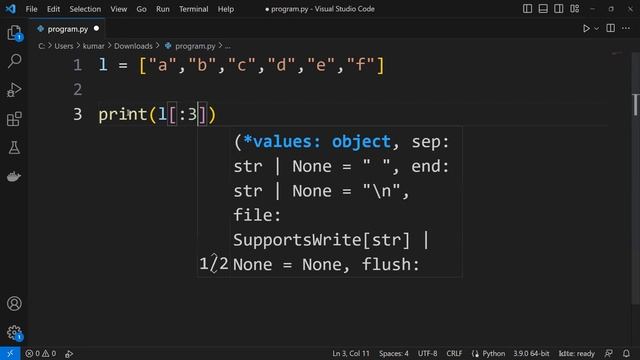Click the *values: object parameter hint
Image resolution: width=640 pixels, height=360 pixels.
[317, 142]
